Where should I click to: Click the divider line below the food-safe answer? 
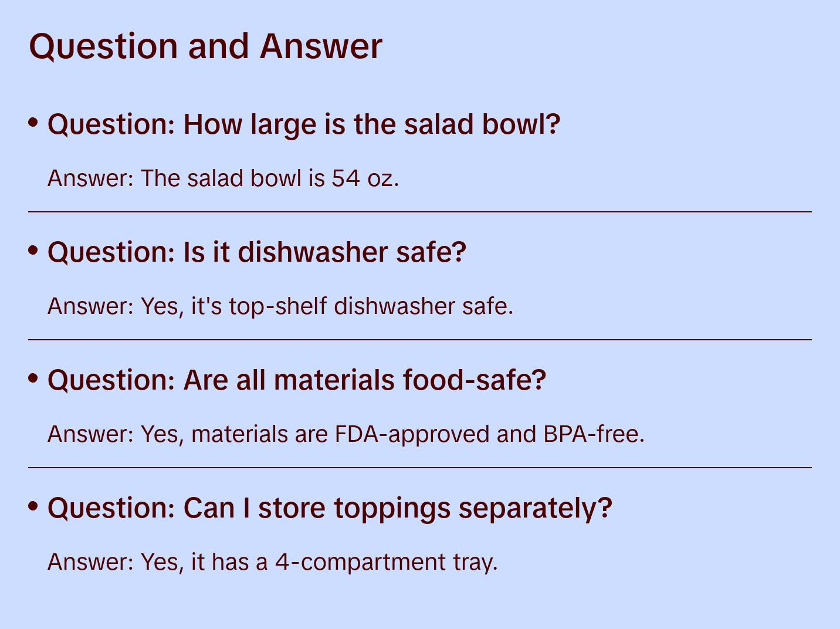click(x=420, y=468)
